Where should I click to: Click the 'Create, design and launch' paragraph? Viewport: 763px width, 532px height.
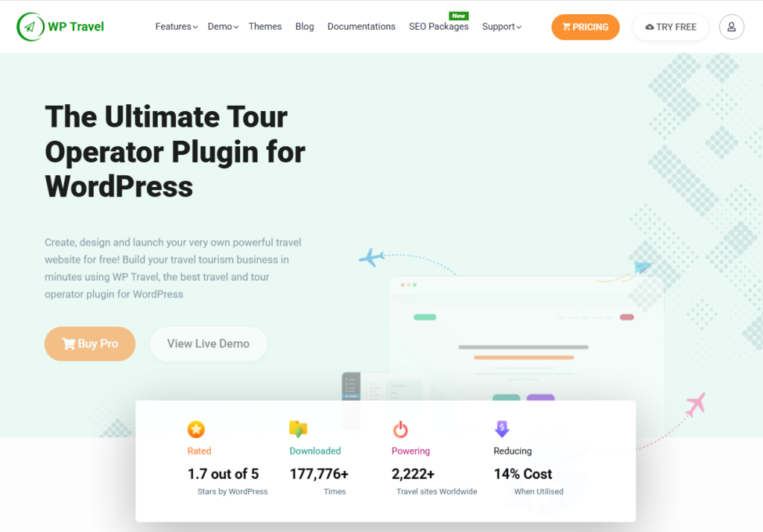point(173,268)
